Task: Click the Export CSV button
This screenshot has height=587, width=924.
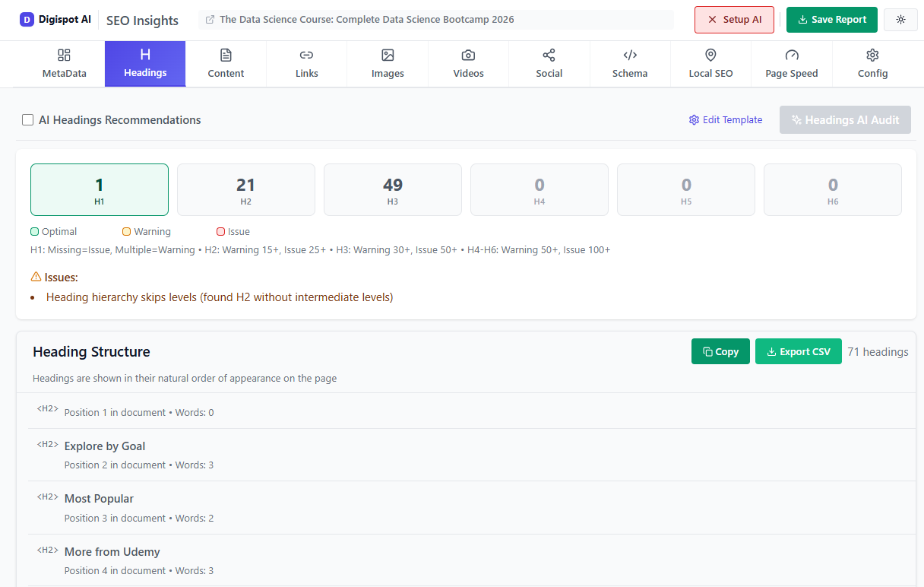Action: coord(799,351)
